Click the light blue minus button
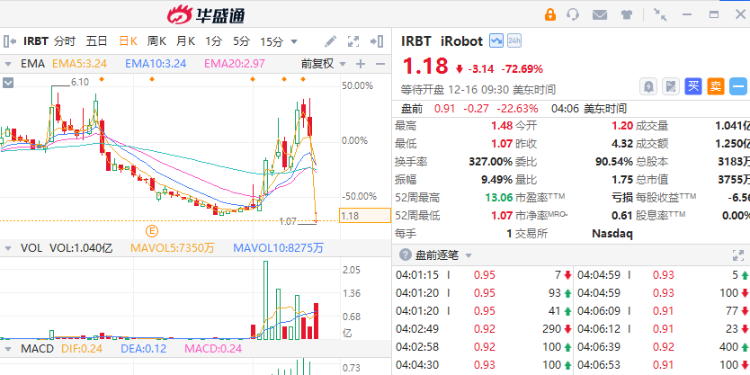This screenshot has width=750, height=375. point(738,87)
